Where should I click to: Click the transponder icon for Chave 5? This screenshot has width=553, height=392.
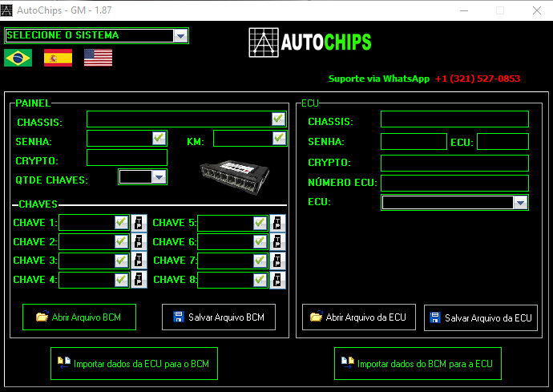277,223
